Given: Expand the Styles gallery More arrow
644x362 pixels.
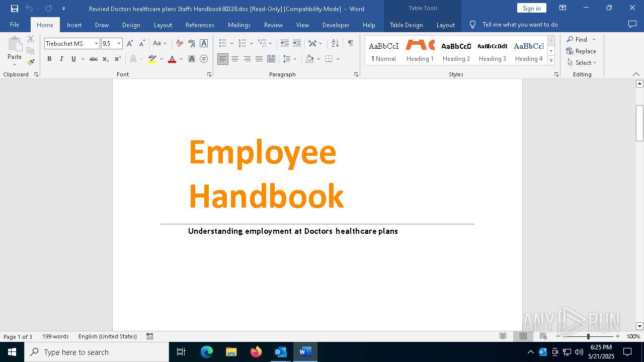Looking at the screenshot, I should click(x=551, y=61).
